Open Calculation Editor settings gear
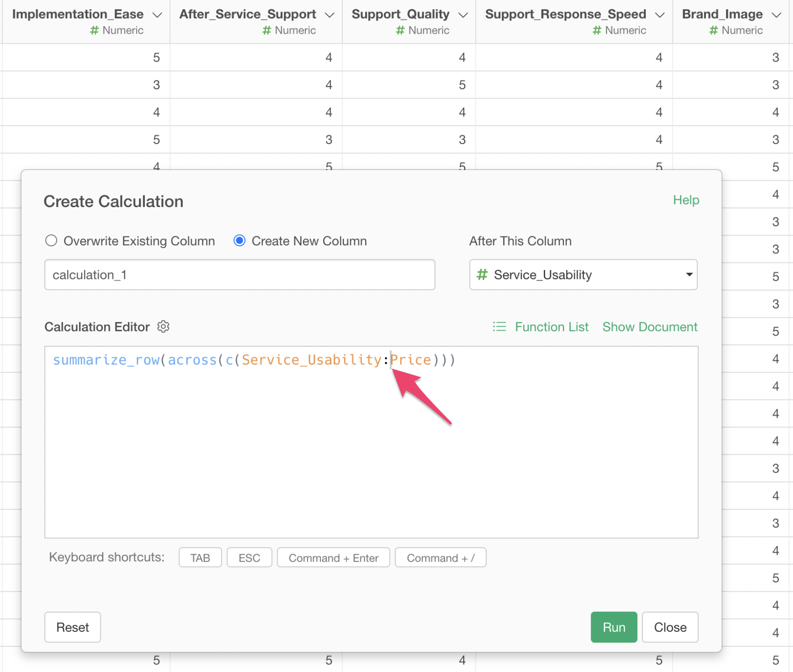 (163, 327)
